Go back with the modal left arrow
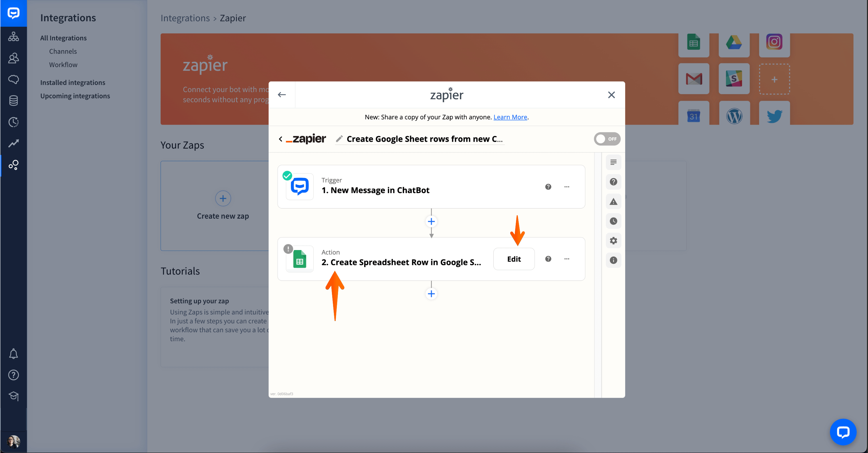 click(x=282, y=95)
